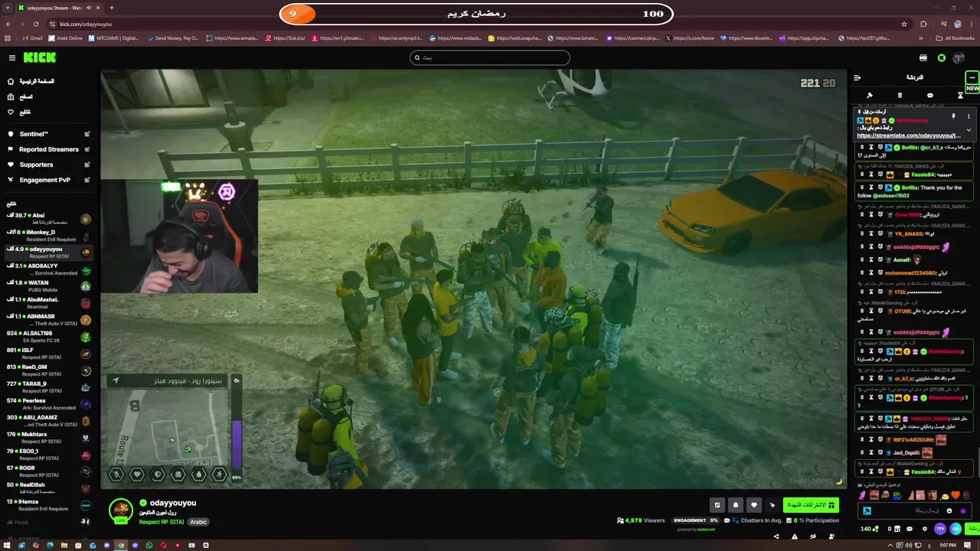The height and width of the screenshot is (551, 980).
Task: Go to the KICK logo homepage
Action: tap(39, 57)
